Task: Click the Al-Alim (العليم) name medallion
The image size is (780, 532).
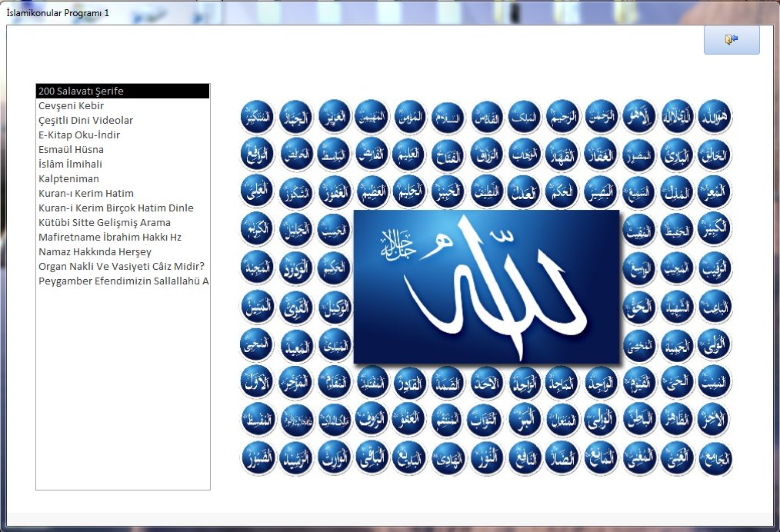Action: (411, 154)
